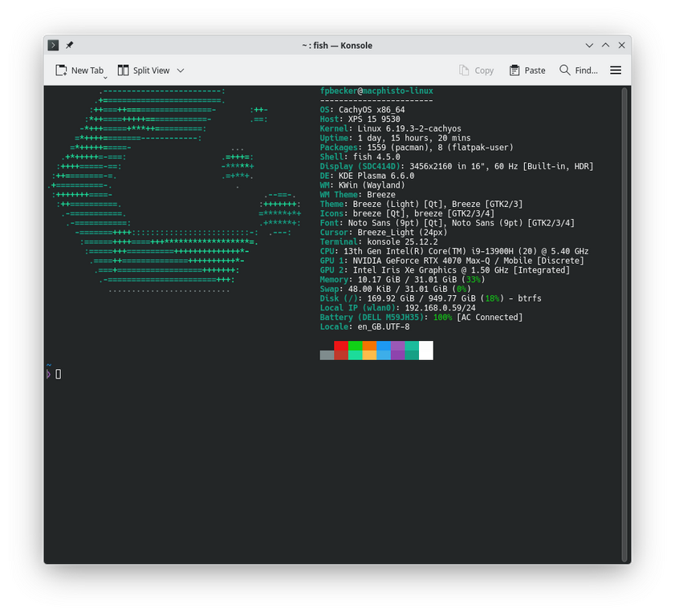Click the 'KWin (Wayland)' text

372,185
